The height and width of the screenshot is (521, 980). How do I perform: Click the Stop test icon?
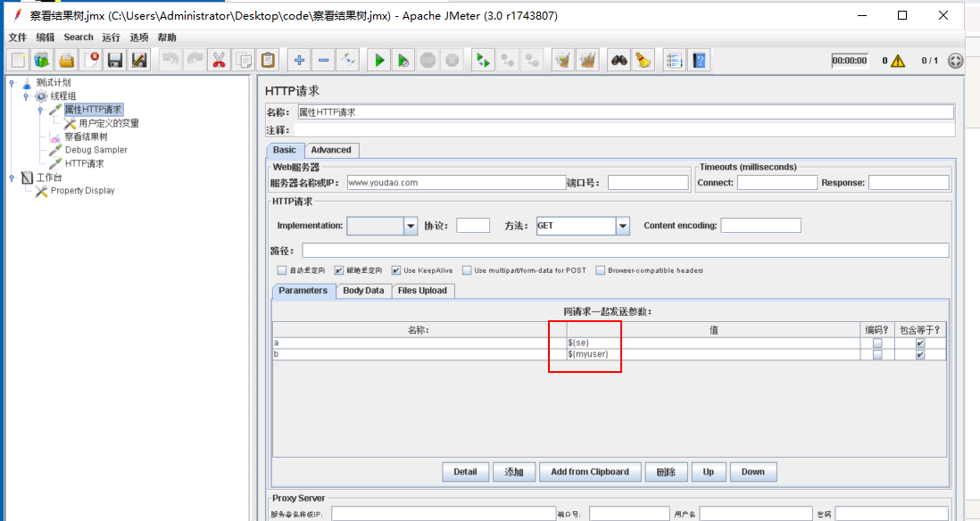click(x=428, y=60)
